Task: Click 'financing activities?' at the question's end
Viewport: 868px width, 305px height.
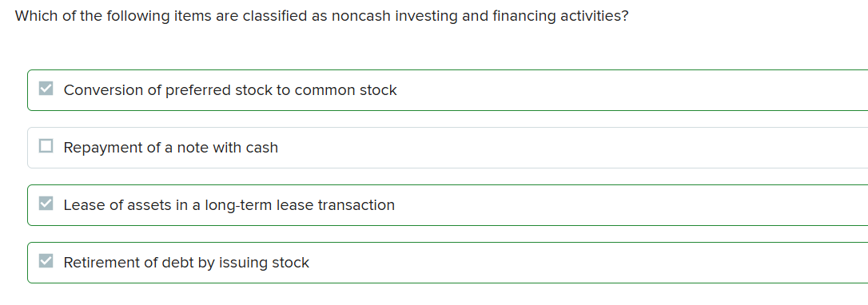Action: (561, 16)
